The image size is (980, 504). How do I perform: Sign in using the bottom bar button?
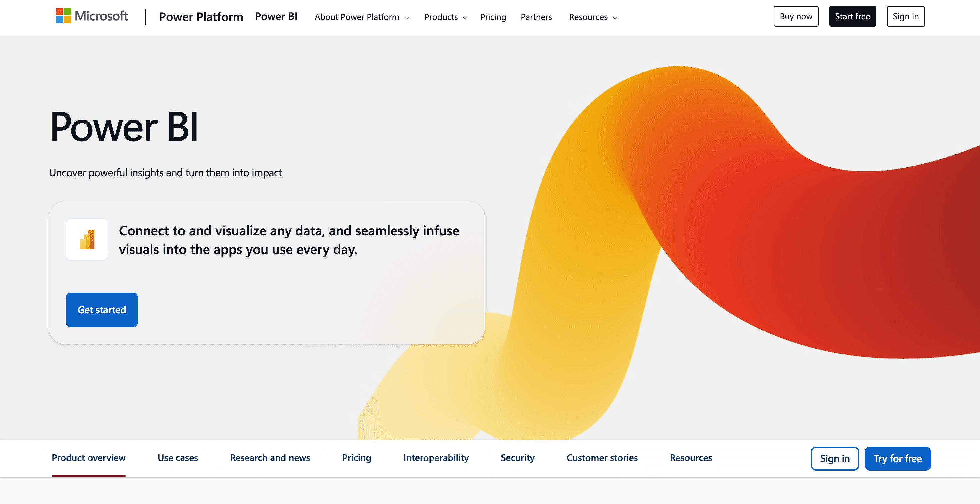click(x=835, y=458)
